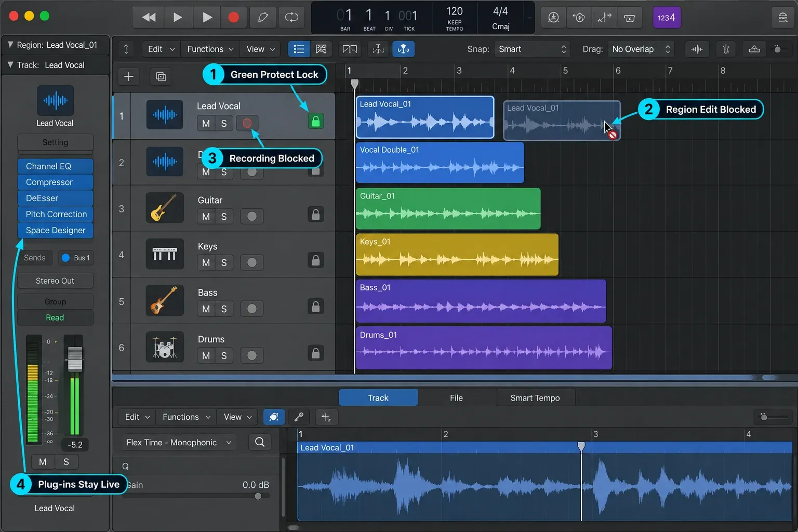Click the magnifier search icon in the editor
The height and width of the screenshot is (532, 798).
point(260,442)
